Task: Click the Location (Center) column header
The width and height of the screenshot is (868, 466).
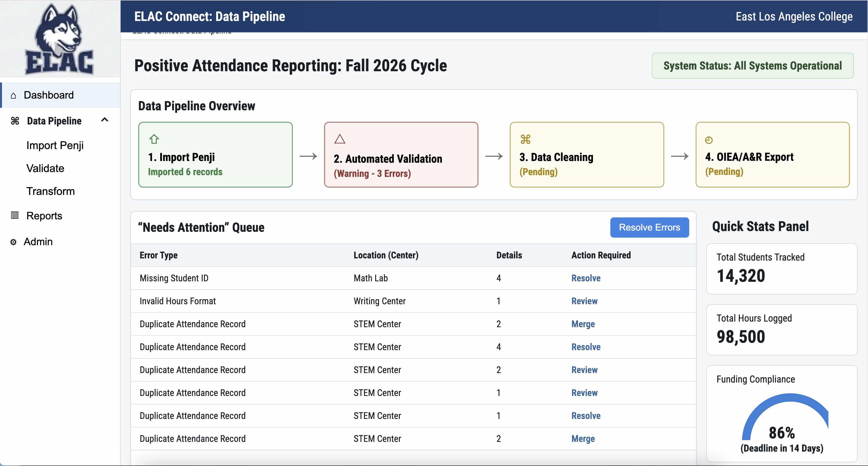Action: (x=386, y=255)
